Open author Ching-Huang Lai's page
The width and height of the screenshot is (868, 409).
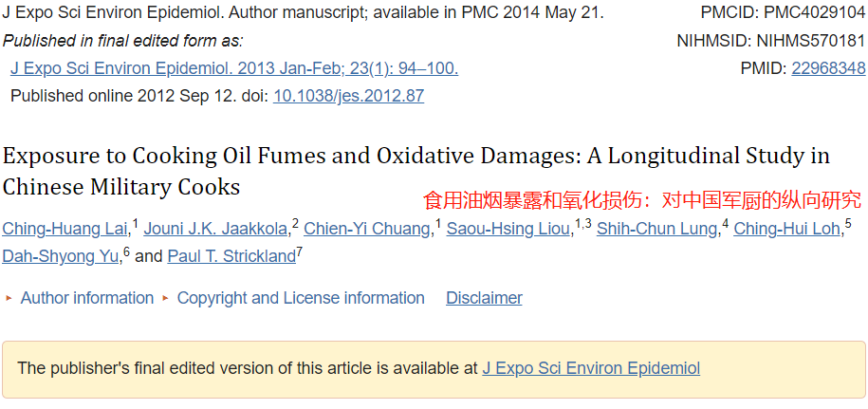(x=65, y=229)
